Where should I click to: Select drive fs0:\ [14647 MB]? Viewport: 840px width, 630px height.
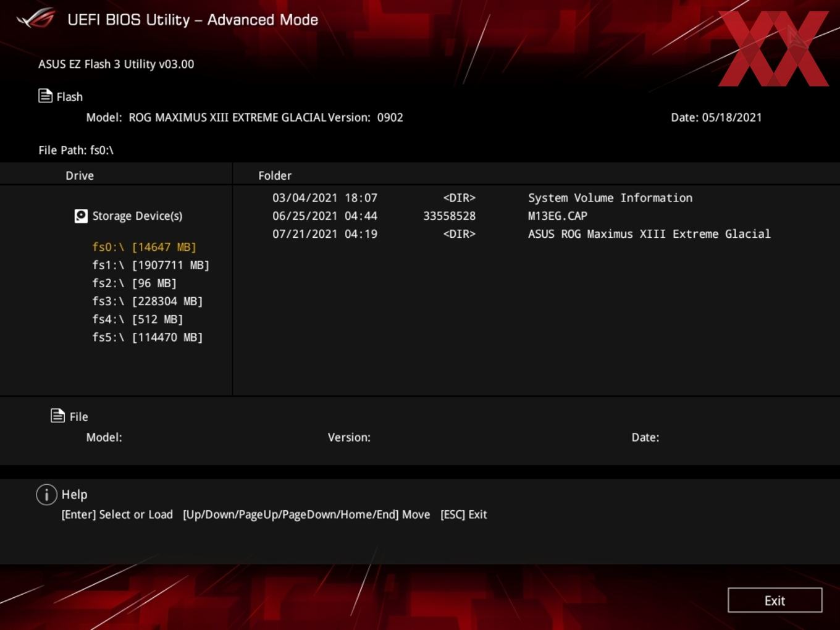click(x=144, y=247)
